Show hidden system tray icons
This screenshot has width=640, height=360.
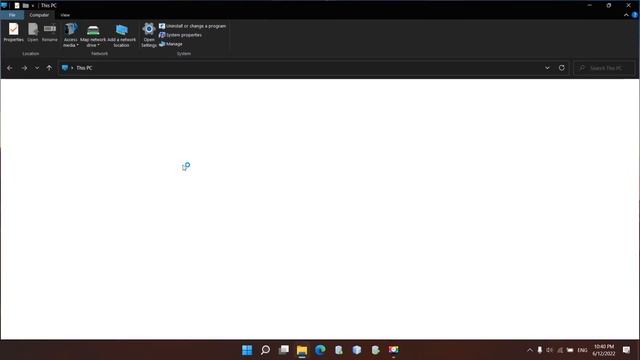[x=530, y=350]
